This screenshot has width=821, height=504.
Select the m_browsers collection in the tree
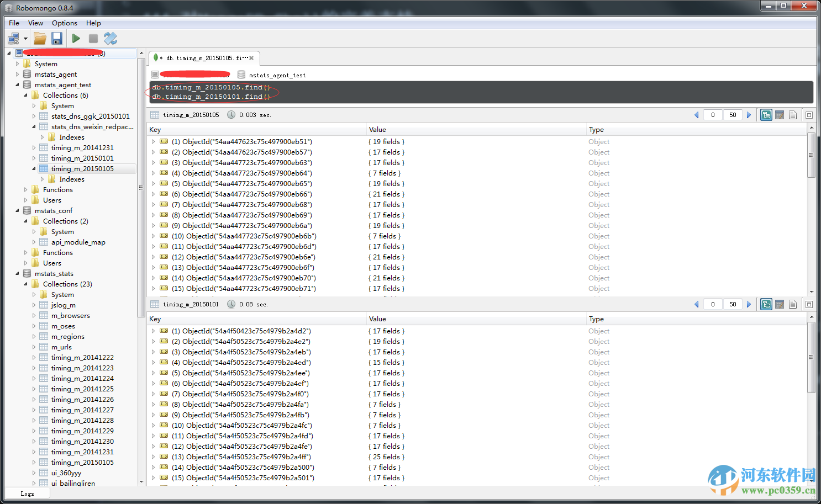[70, 316]
